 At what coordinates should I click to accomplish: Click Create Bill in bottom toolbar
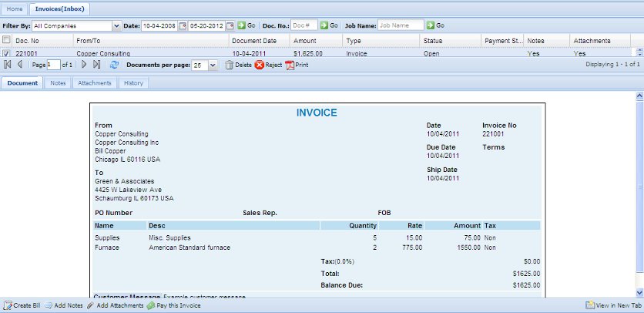[x=22, y=306]
